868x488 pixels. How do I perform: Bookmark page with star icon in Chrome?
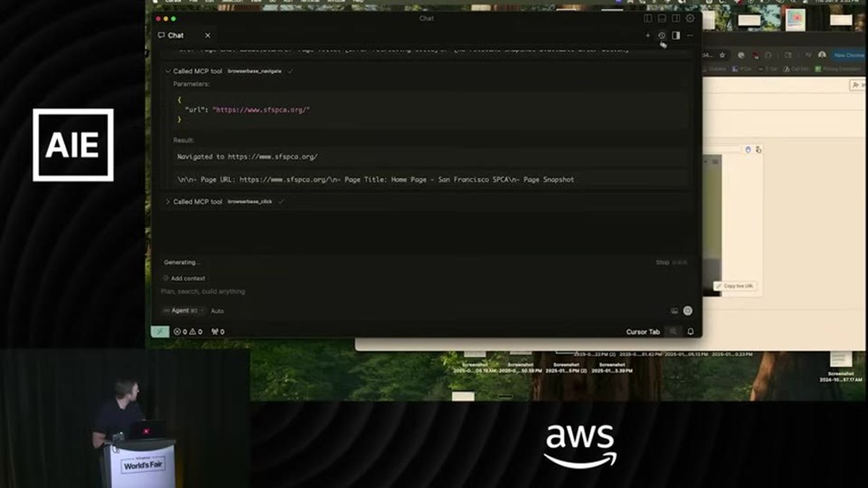coord(722,55)
